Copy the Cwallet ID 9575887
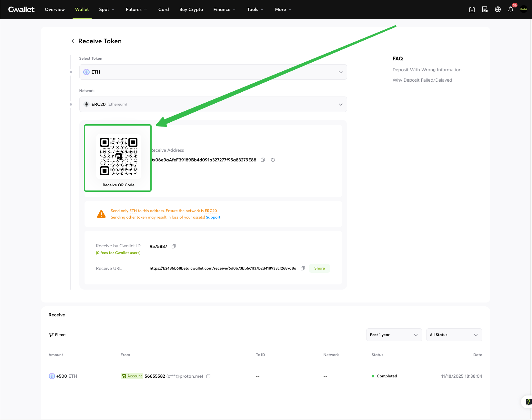 coord(174,246)
